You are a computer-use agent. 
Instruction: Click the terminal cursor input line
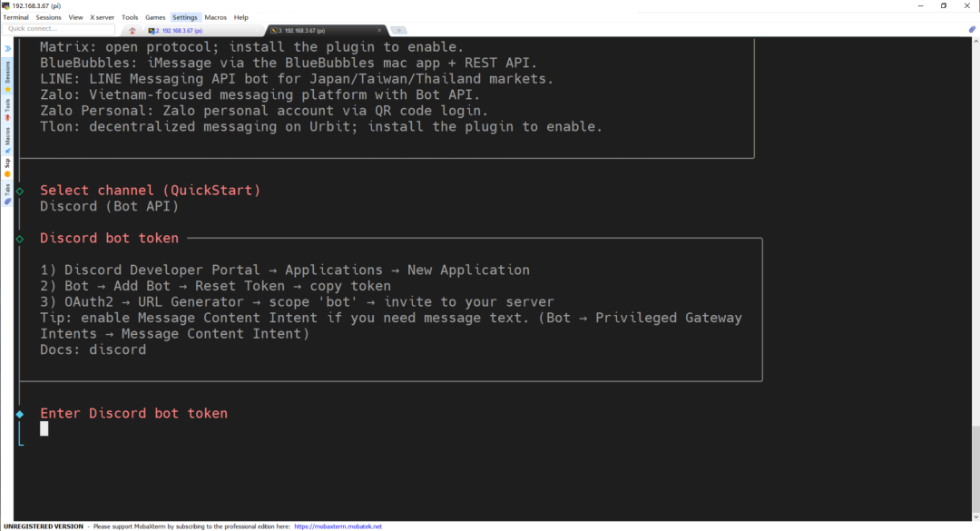[44, 428]
